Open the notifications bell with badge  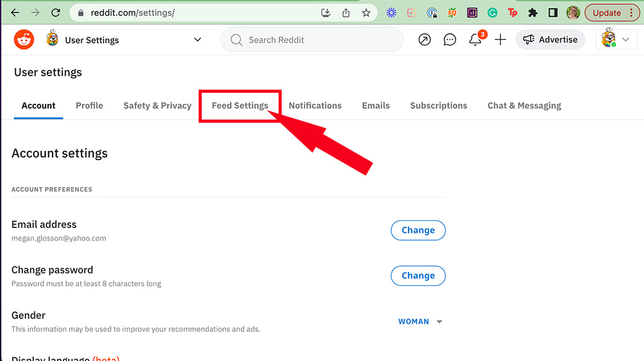coord(475,39)
